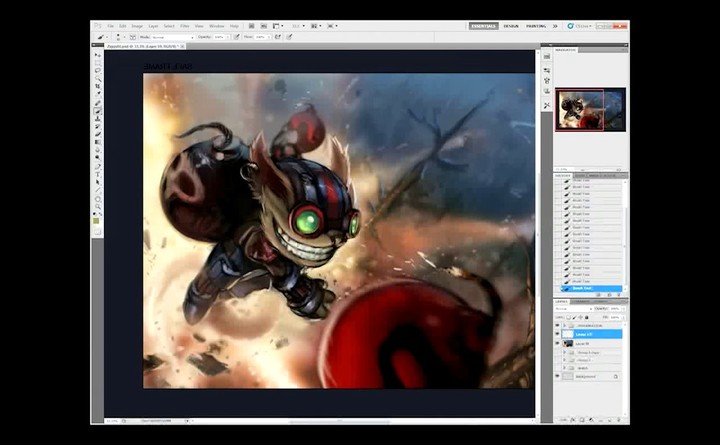Select the Move tool

click(x=97, y=55)
